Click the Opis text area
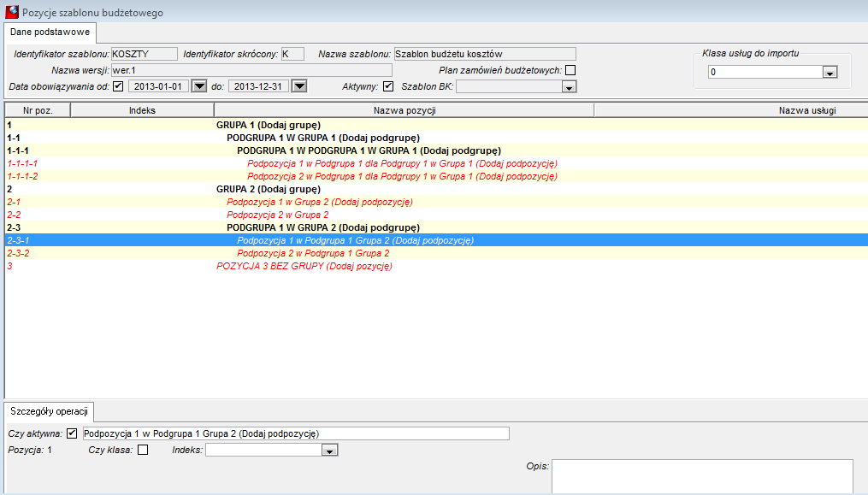868x495 pixels. point(702,476)
